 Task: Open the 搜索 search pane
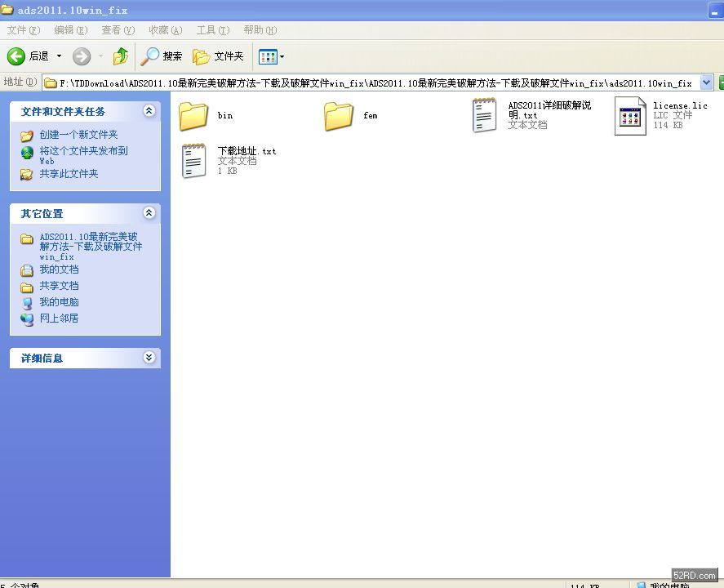(x=162, y=56)
